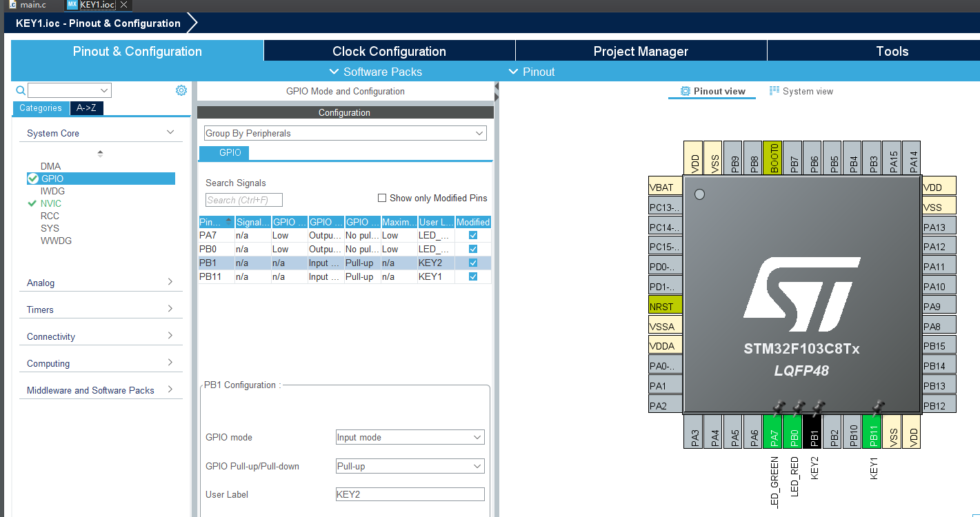Switch to System view

point(801,91)
